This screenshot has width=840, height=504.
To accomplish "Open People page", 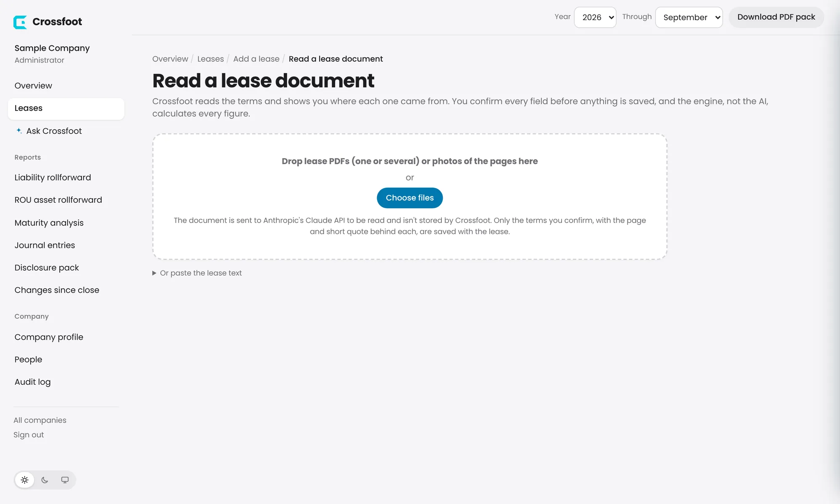I will (x=66, y=360).
